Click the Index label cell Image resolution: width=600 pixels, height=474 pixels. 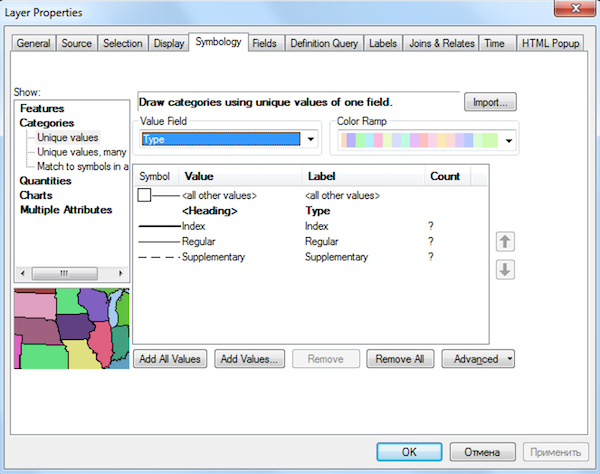[316, 226]
